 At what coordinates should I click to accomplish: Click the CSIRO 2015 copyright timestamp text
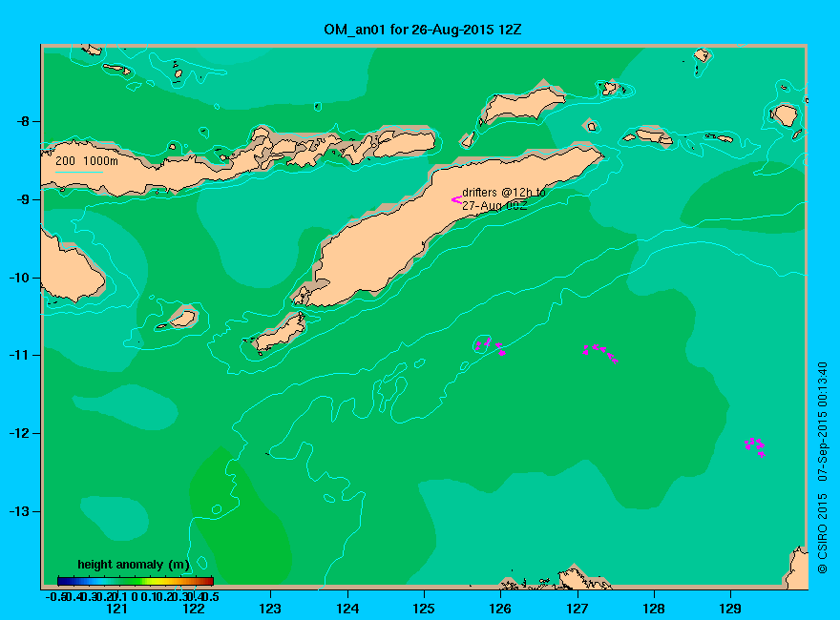[822, 468]
